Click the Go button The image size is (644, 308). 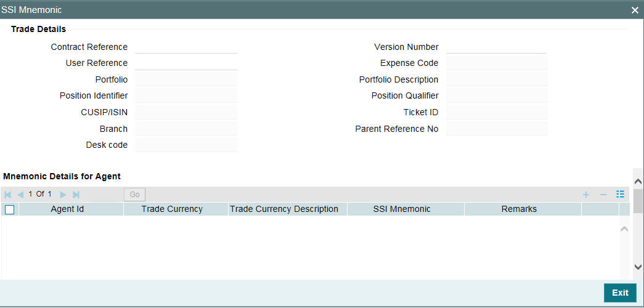pos(135,194)
